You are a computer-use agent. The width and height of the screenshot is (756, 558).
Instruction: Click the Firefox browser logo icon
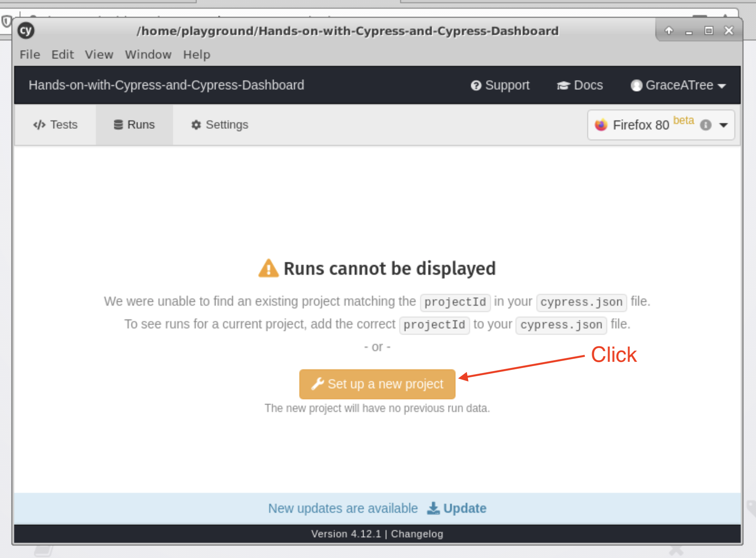tap(601, 125)
